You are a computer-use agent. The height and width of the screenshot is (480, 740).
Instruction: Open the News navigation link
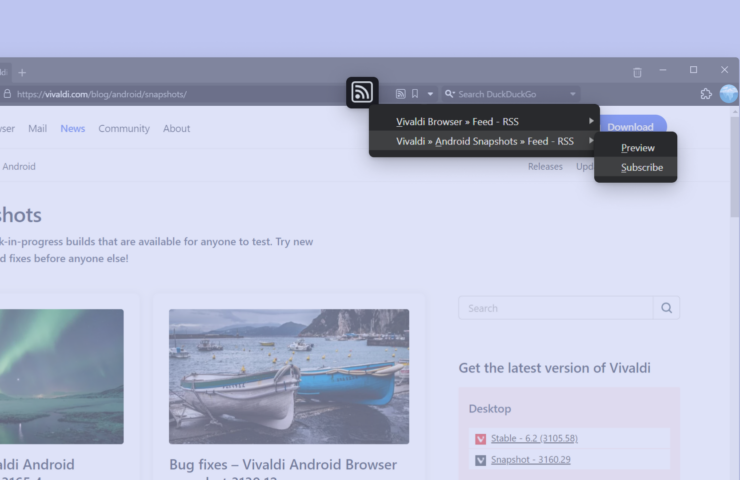[73, 128]
